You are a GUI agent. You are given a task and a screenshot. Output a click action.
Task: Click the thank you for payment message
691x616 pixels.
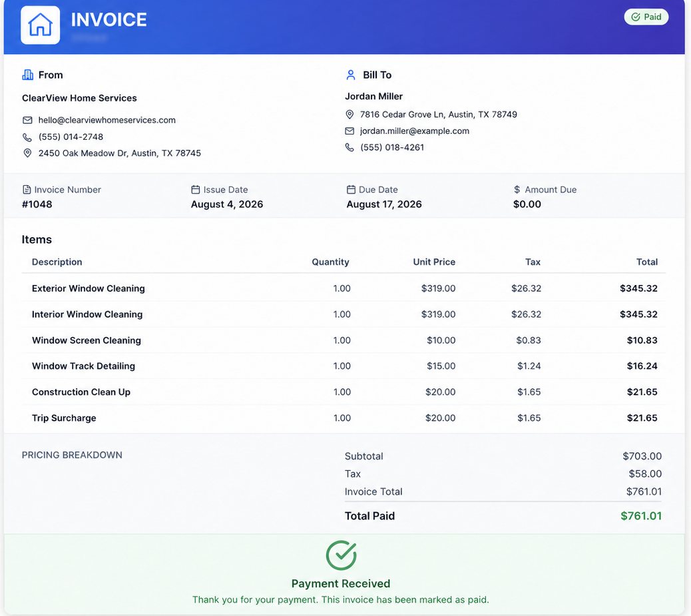coord(341,600)
